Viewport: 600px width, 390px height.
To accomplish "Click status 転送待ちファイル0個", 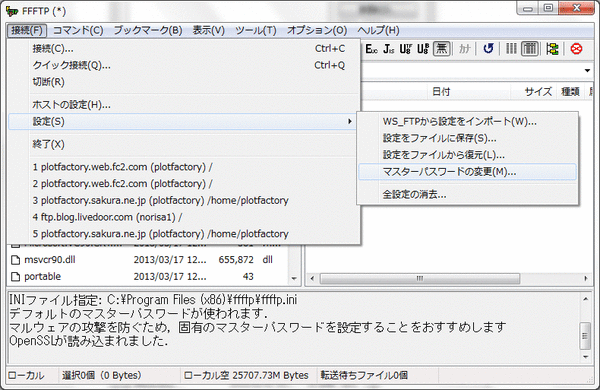I will click(x=364, y=375).
